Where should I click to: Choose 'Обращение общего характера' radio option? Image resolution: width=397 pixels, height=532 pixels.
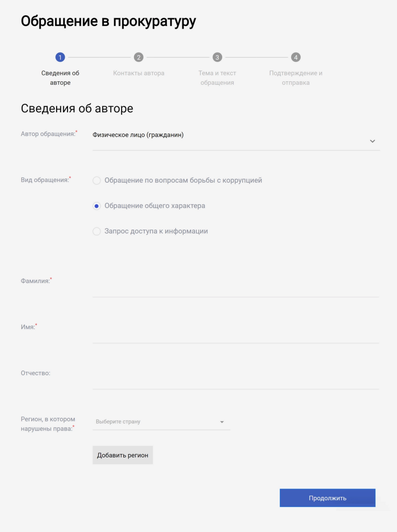97,206
